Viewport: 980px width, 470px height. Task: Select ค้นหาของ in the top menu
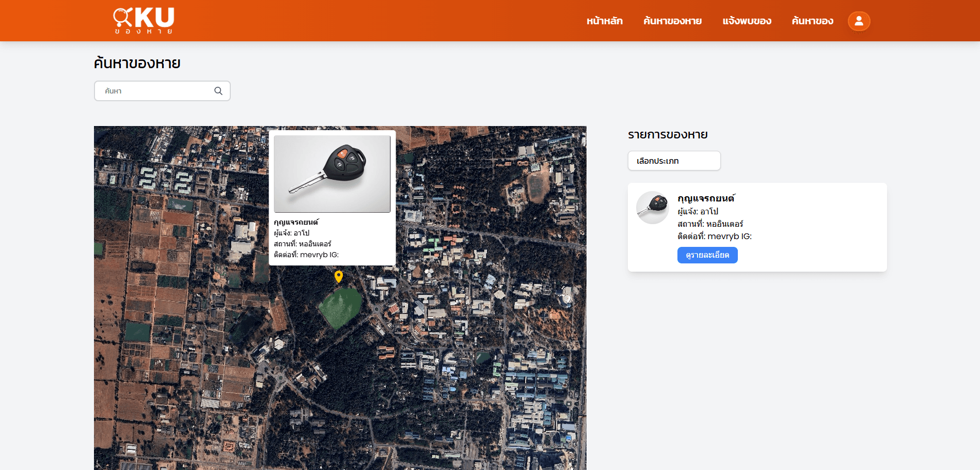pos(812,21)
